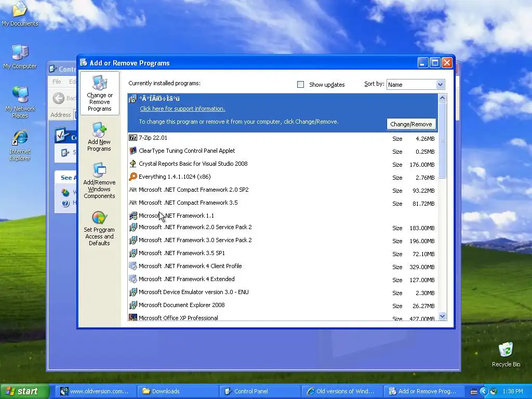Viewport: 532px width, 399px height.
Task: Click the Everything 1.4.1.1024 magnifier icon
Action: pos(133,177)
